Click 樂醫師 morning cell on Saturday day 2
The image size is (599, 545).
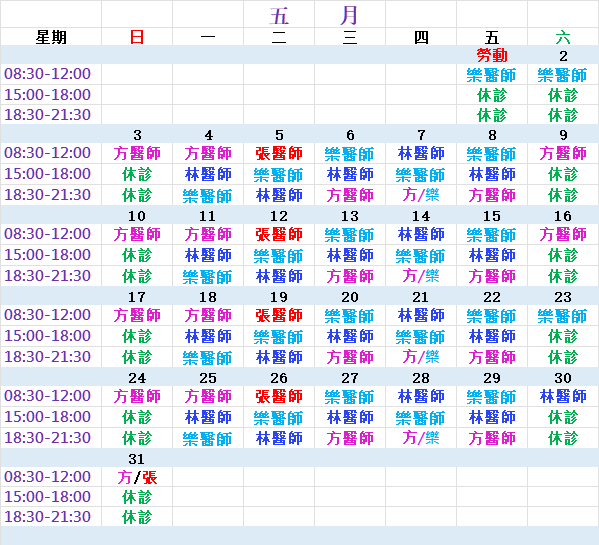(x=563, y=75)
